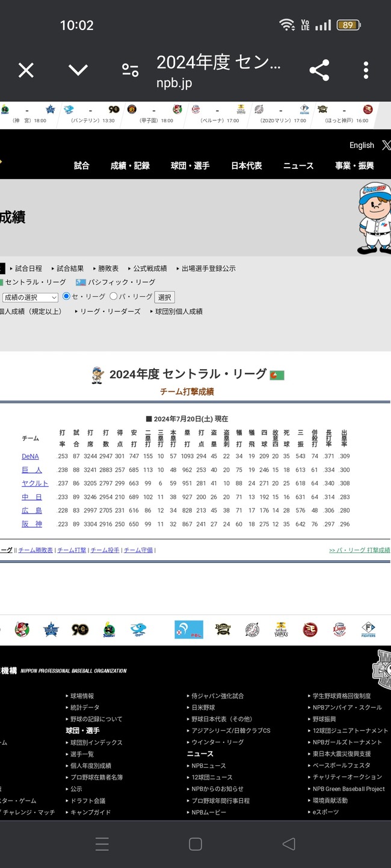Select the パ・リーグ radio button
The image size is (391, 868).
113,296
